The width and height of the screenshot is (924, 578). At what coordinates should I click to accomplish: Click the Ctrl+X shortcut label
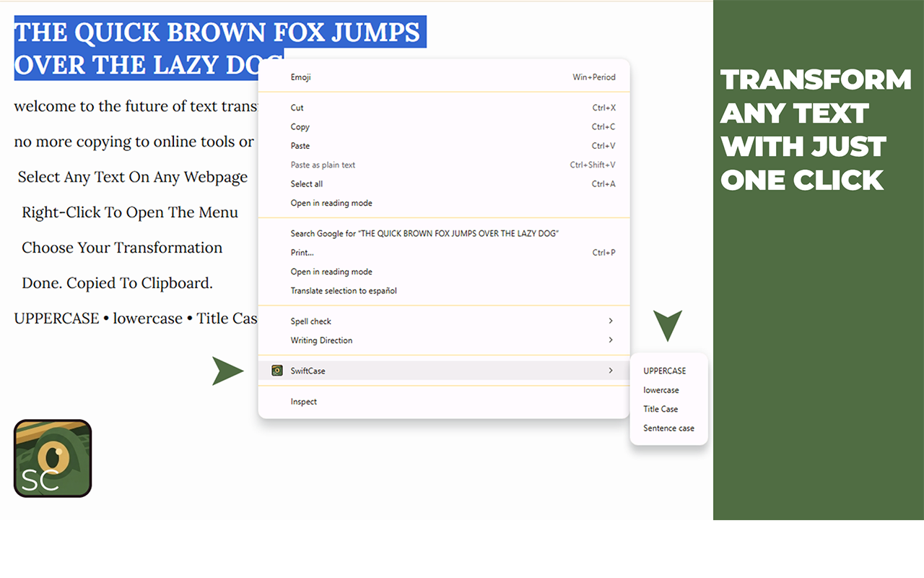[x=604, y=108]
